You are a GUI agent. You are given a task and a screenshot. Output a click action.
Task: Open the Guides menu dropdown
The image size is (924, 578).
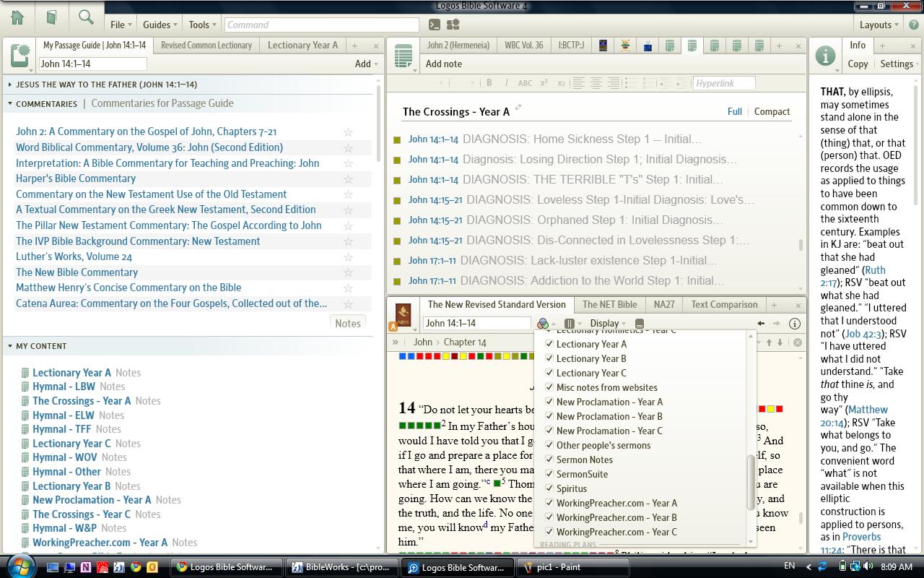coord(161,25)
